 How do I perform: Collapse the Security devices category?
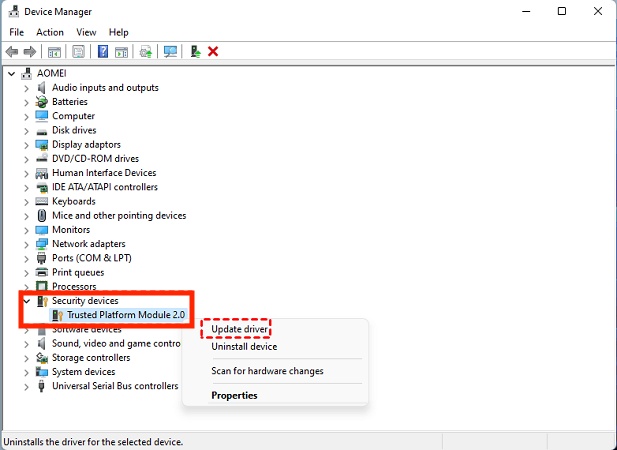click(27, 301)
